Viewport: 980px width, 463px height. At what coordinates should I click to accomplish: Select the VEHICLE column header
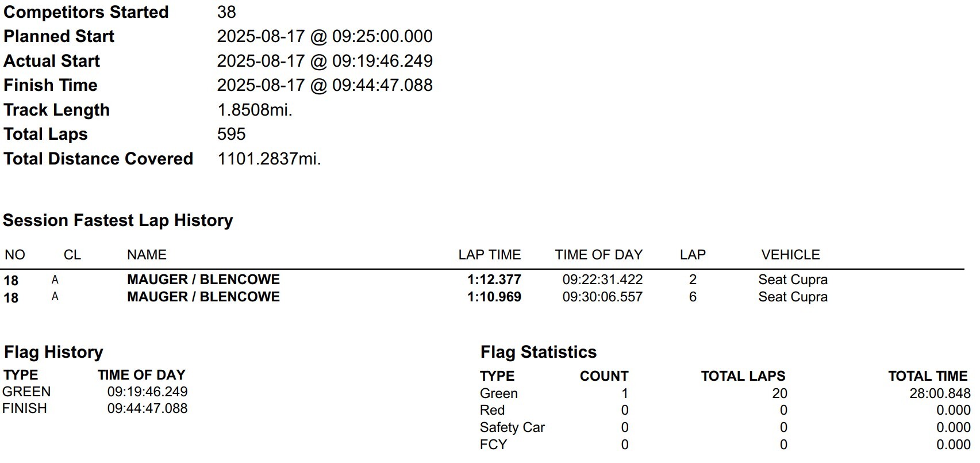790,255
